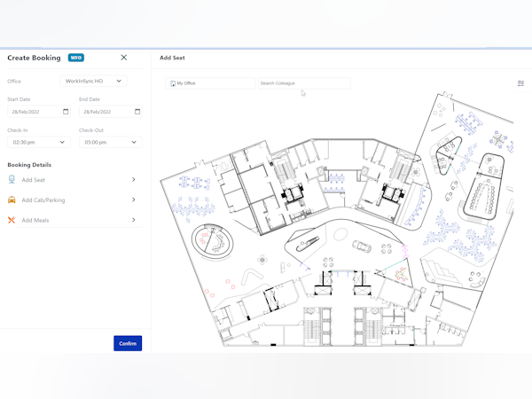This screenshot has width=532, height=399.
Task: Click the car in the floor plan lobby
Action: (362, 246)
